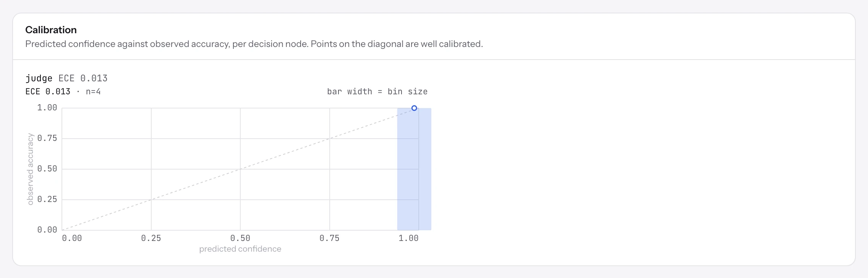Click the predicted confidence axis title
The height and width of the screenshot is (278, 868).
[x=240, y=249]
